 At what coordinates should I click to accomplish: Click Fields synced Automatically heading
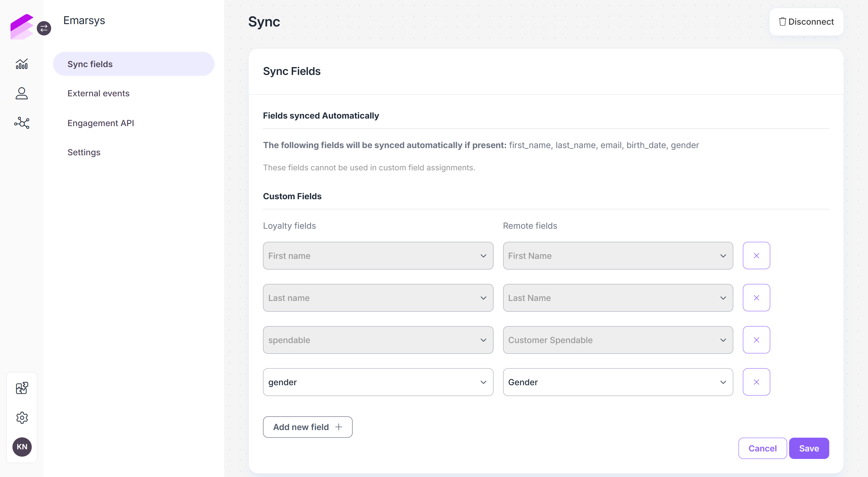pos(321,116)
